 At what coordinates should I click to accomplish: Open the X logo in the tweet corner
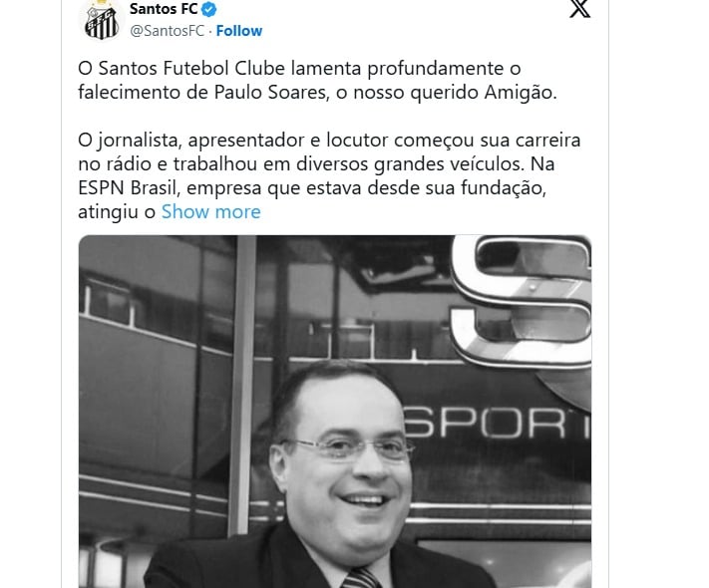579,9
